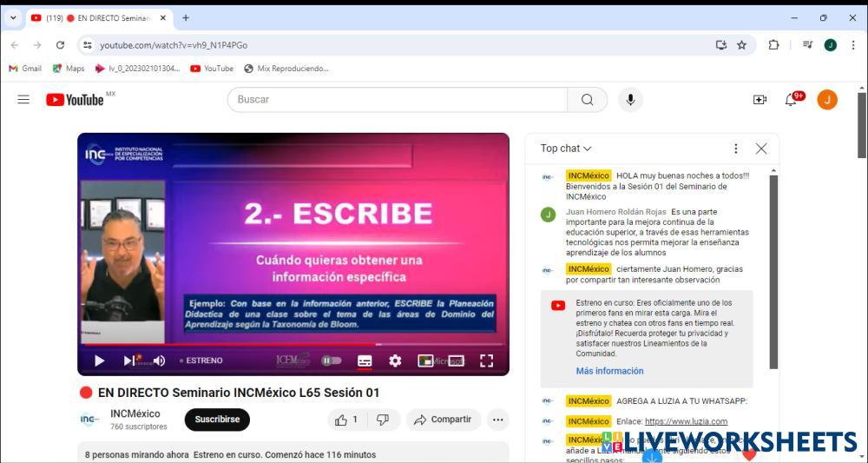The height and width of the screenshot is (463, 868).
Task: Open the notifications bell
Action: click(791, 100)
